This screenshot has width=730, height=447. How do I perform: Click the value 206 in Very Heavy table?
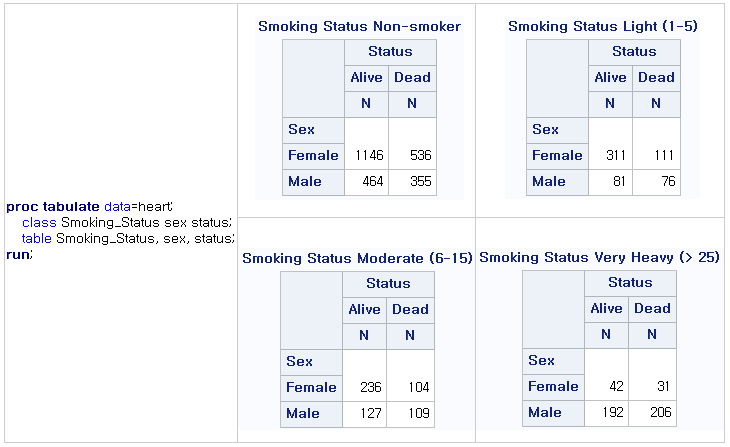pos(661,412)
